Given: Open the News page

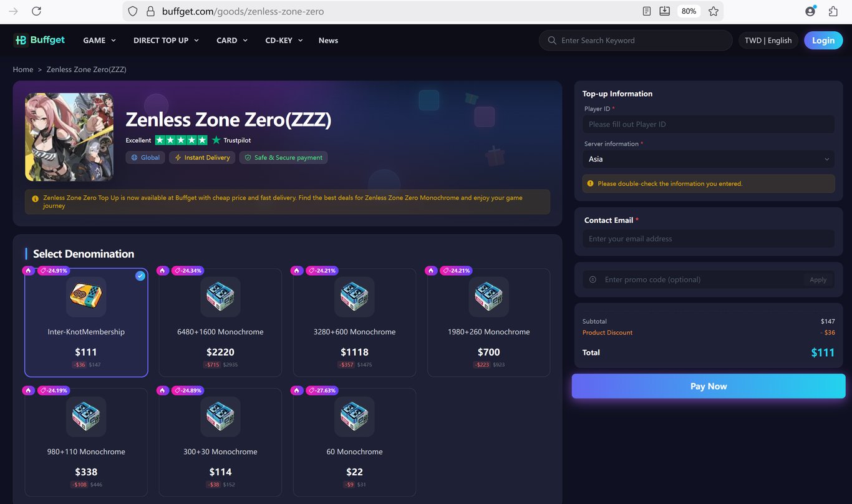Looking at the screenshot, I should coord(328,41).
